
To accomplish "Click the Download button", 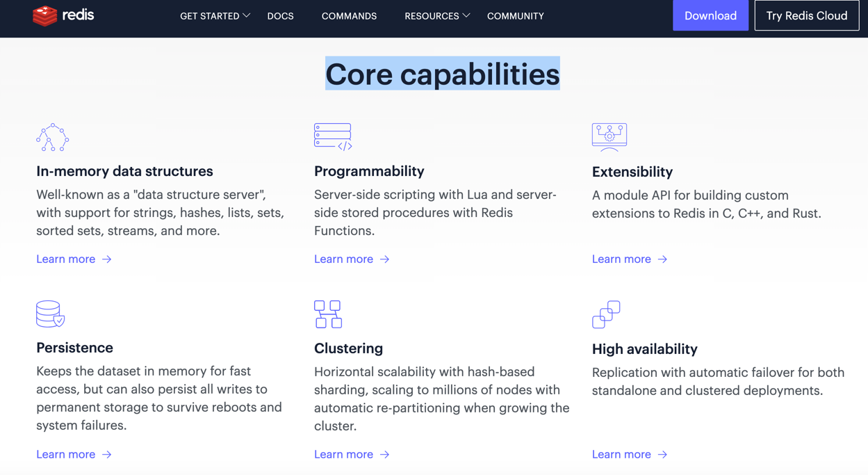I will click(710, 15).
